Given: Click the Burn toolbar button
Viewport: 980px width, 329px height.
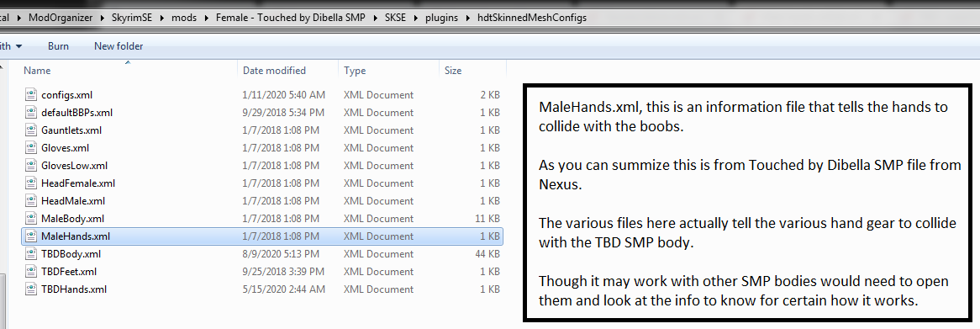Looking at the screenshot, I should [58, 46].
